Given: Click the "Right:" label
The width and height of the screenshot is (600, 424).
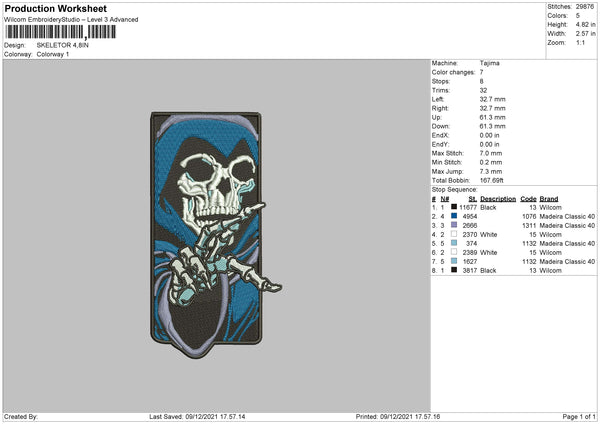Looking at the screenshot, I should point(440,108).
